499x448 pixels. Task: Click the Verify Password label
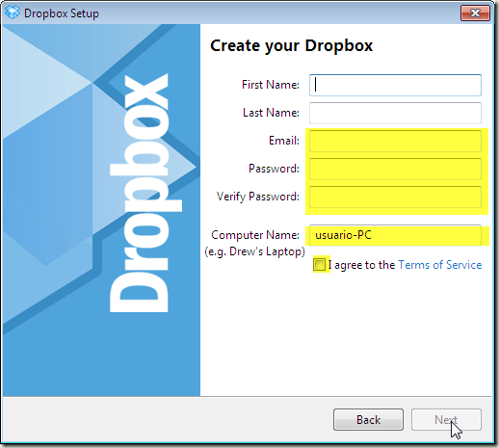[x=258, y=197]
